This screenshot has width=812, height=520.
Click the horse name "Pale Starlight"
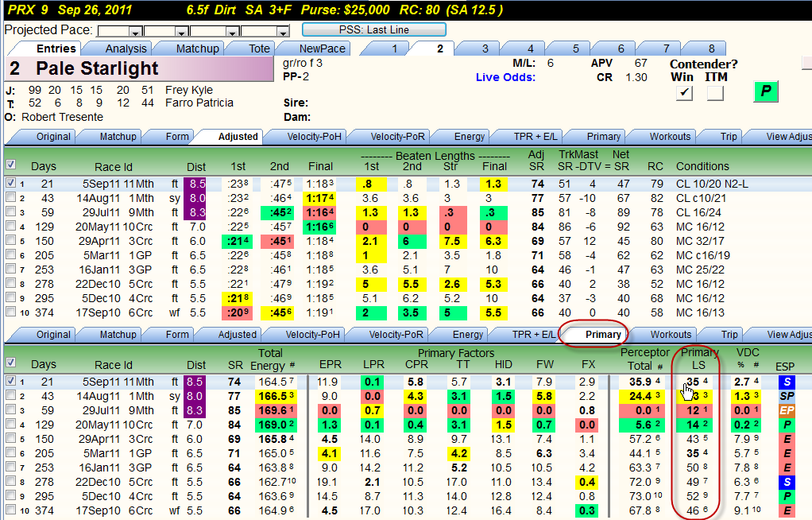(98, 68)
